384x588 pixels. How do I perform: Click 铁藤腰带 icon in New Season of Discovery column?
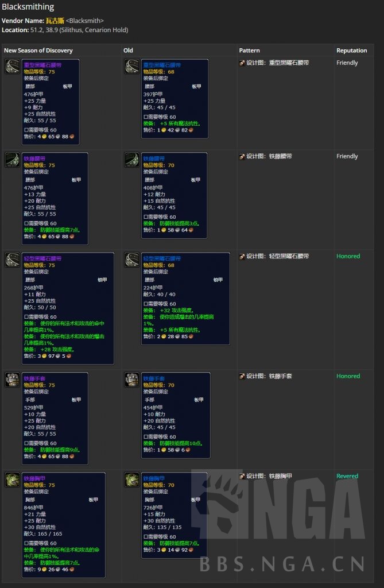pyautogui.click(x=12, y=160)
